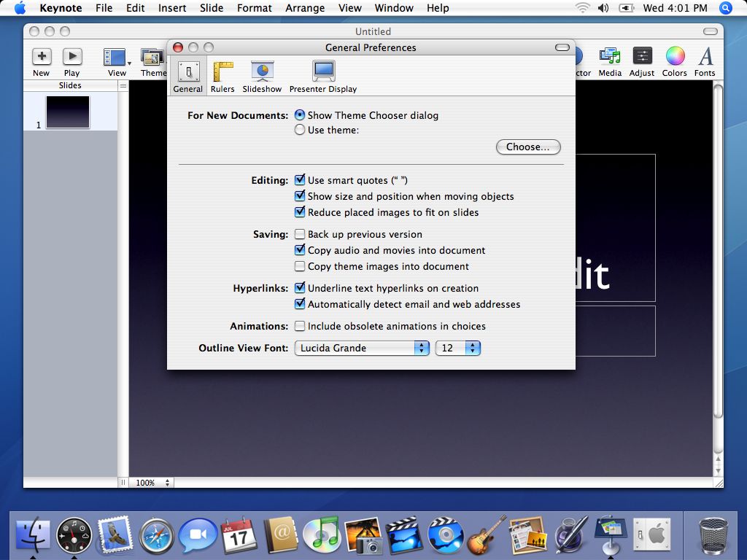Open the Format menu
747x560 pixels.
(x=255, y=8)
